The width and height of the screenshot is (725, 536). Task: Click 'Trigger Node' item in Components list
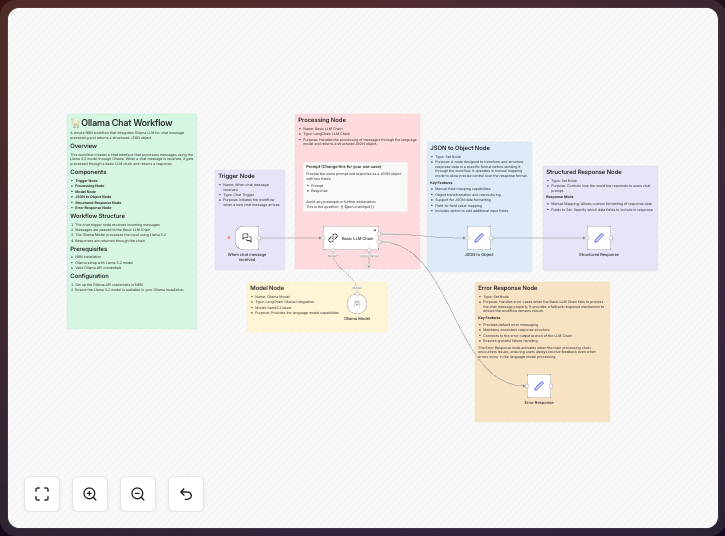(86, 181)
